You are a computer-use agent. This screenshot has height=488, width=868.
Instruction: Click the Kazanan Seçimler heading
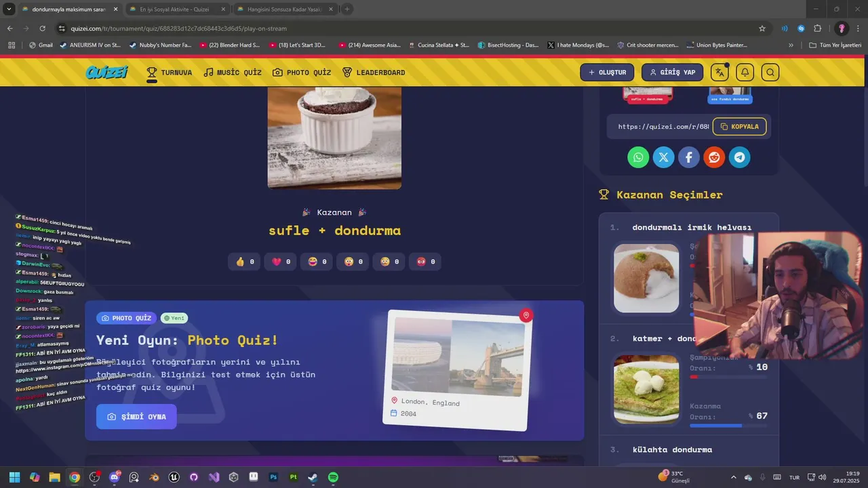(669, 195)
